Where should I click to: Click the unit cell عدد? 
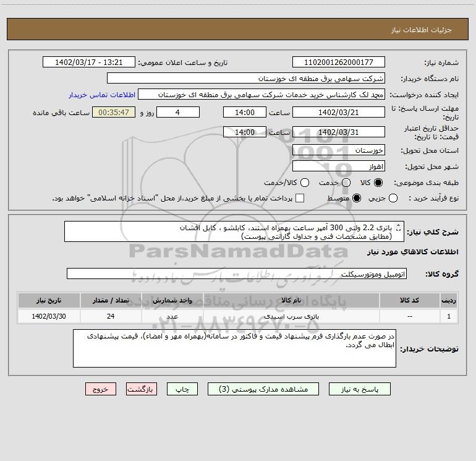[x=172, y=316]
